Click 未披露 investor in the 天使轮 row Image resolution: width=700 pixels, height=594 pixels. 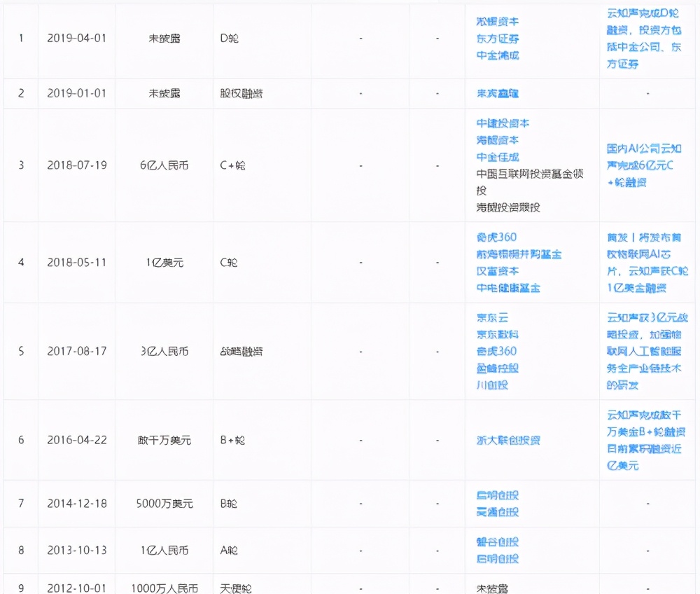(x=492, y=588)
